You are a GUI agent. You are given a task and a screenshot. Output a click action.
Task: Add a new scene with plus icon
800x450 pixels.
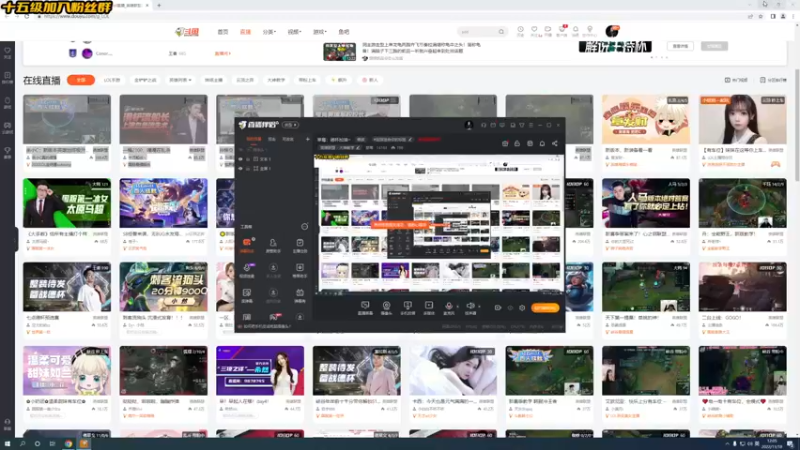pos(307,139)
